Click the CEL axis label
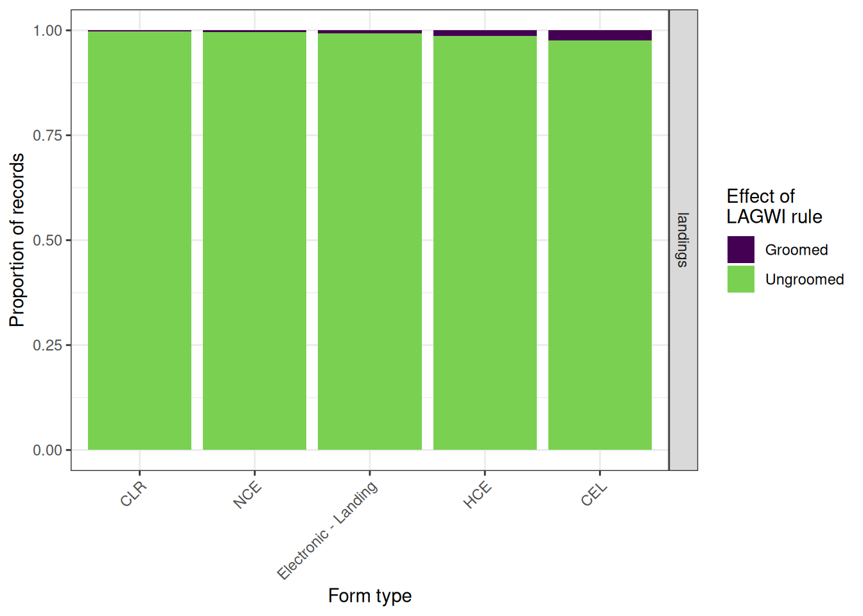 594,494
